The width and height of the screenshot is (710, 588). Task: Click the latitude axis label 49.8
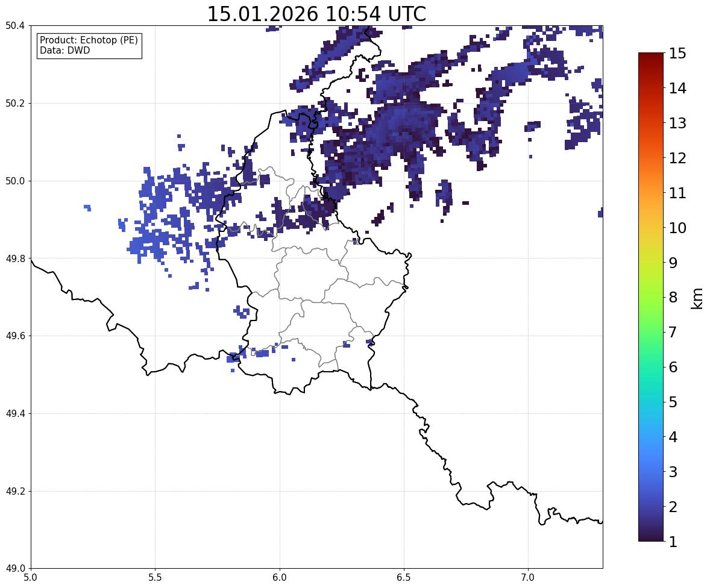click(14, 258)
